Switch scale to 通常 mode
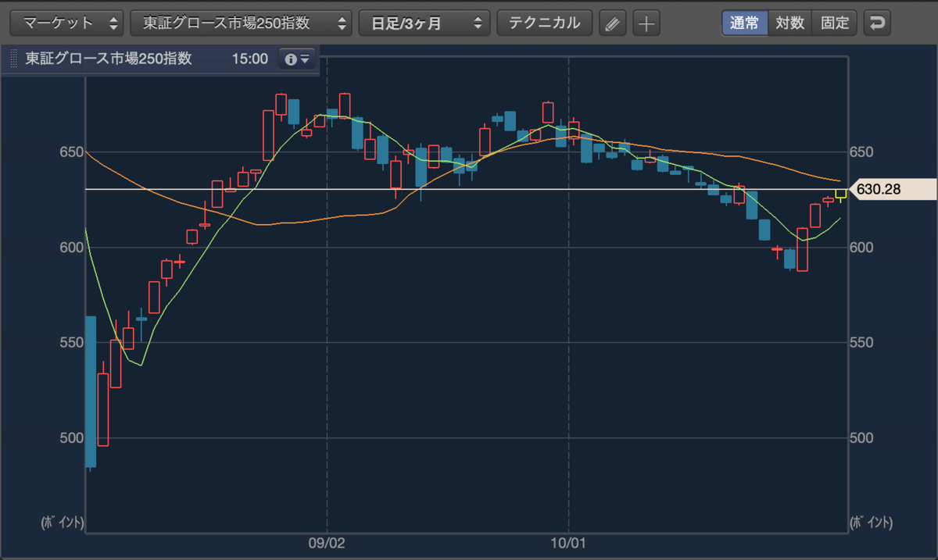 (x=744, y=23)
